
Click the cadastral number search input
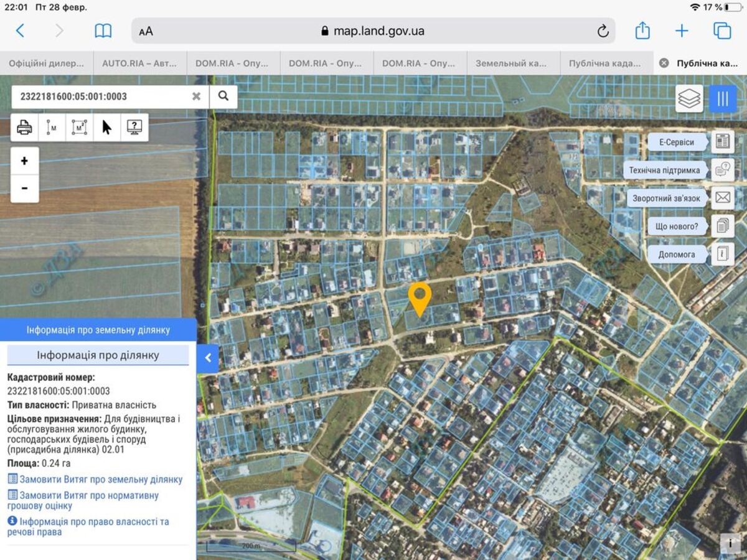(103, 96)
